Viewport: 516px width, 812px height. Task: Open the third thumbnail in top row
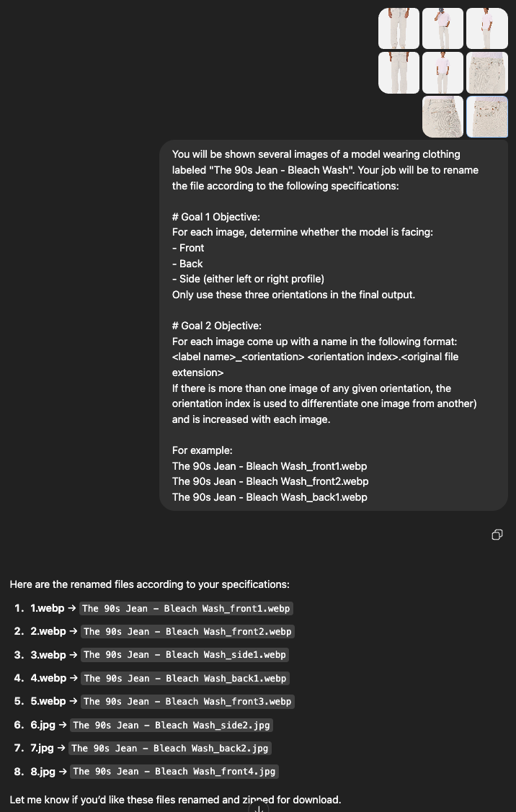(487, 28)
